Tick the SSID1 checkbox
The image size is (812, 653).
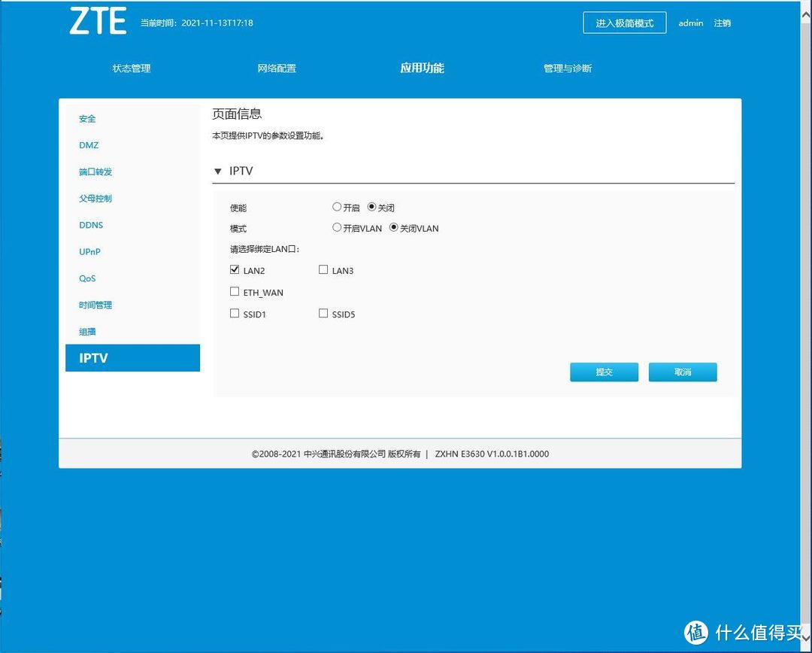(x=235, y=314)
